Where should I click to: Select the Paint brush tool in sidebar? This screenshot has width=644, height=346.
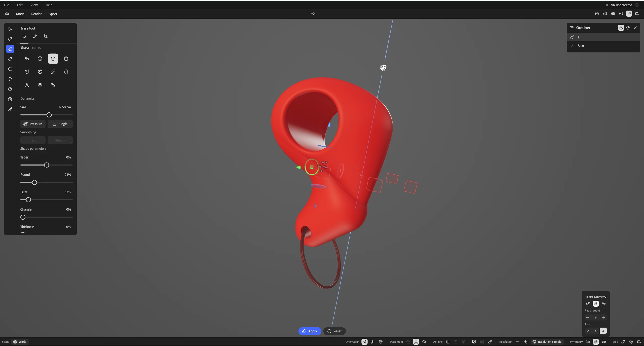click(10, 109)
